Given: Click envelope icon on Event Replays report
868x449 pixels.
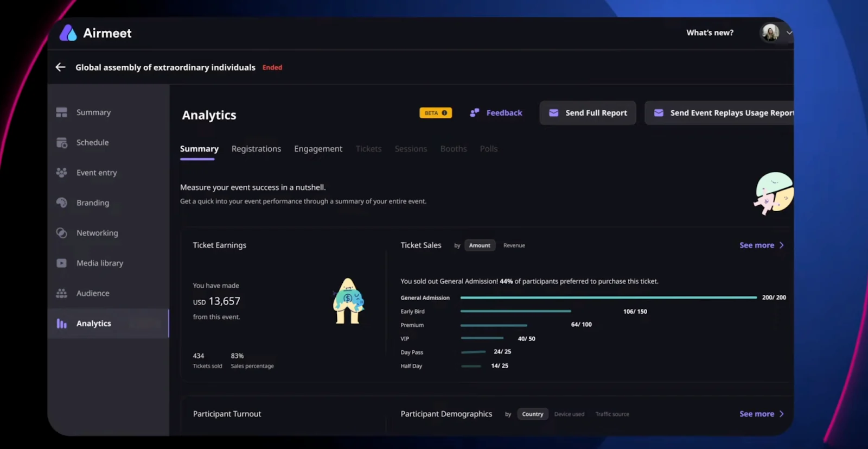Looking at the screenshot, I should click(x=659, y=113).
